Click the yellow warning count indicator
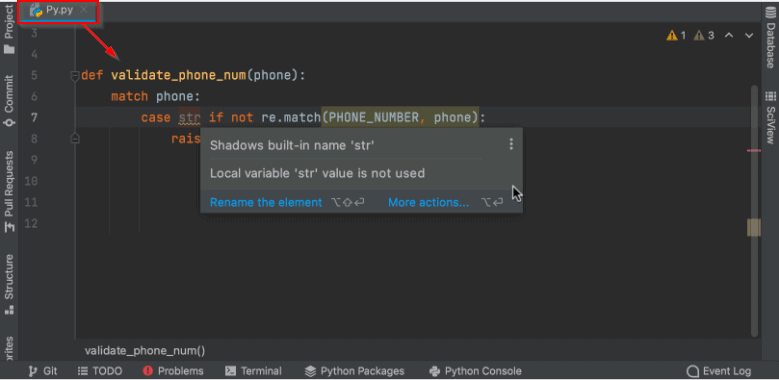The image size is (779, 380). coord(676,35)
